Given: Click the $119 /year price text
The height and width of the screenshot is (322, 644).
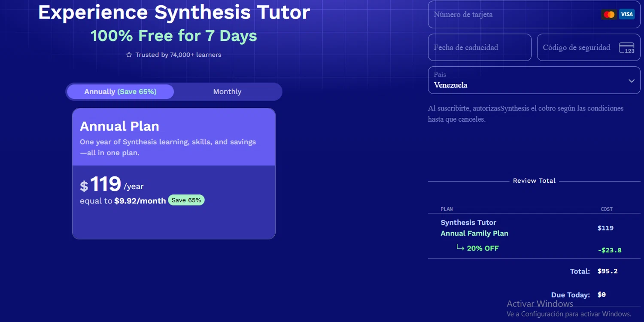Looking at the screenshot, I should [x=112, y=184].
